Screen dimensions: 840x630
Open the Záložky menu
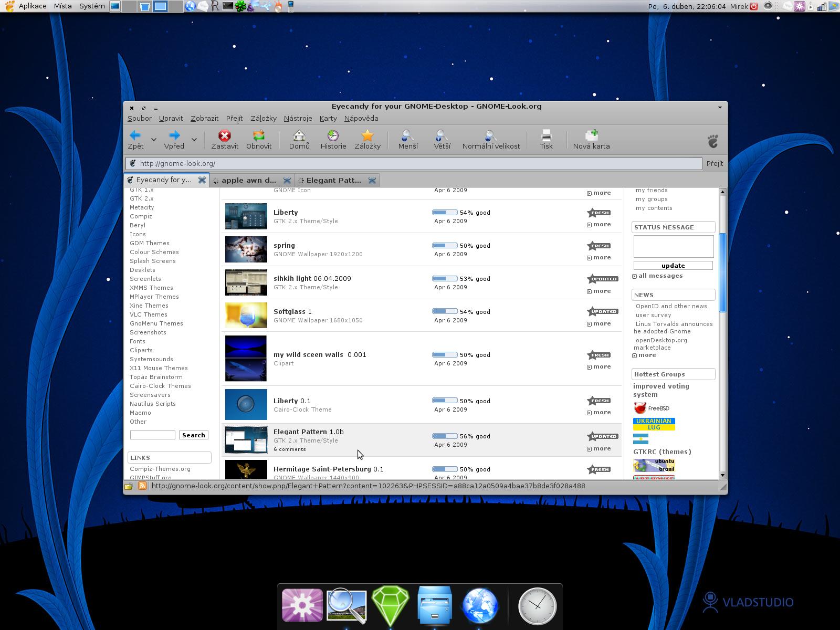click(x=263, y=119)
